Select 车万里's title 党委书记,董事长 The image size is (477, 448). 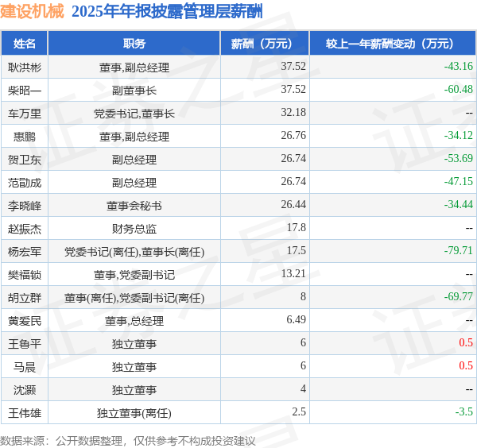(x=134, y=114)
